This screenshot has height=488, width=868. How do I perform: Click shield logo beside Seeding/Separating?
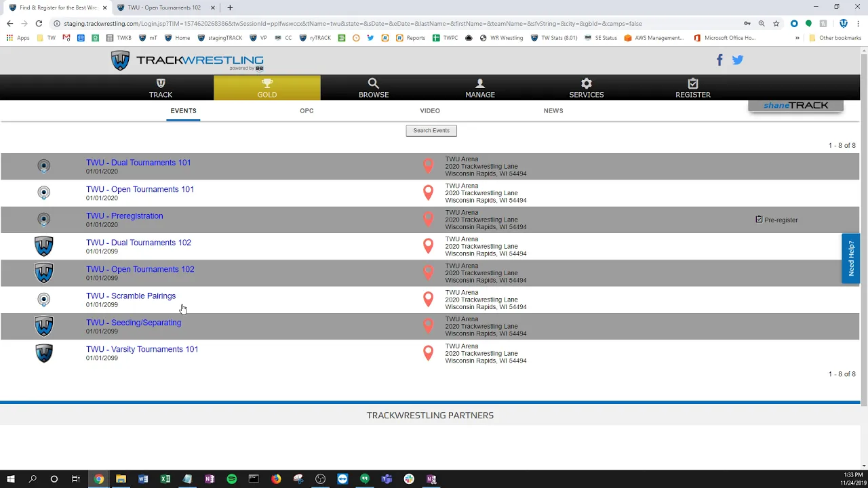(43, 326)
